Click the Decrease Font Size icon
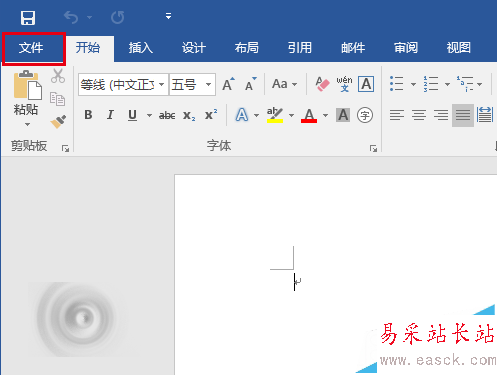The image size is (497, 375). click(251, 84)
